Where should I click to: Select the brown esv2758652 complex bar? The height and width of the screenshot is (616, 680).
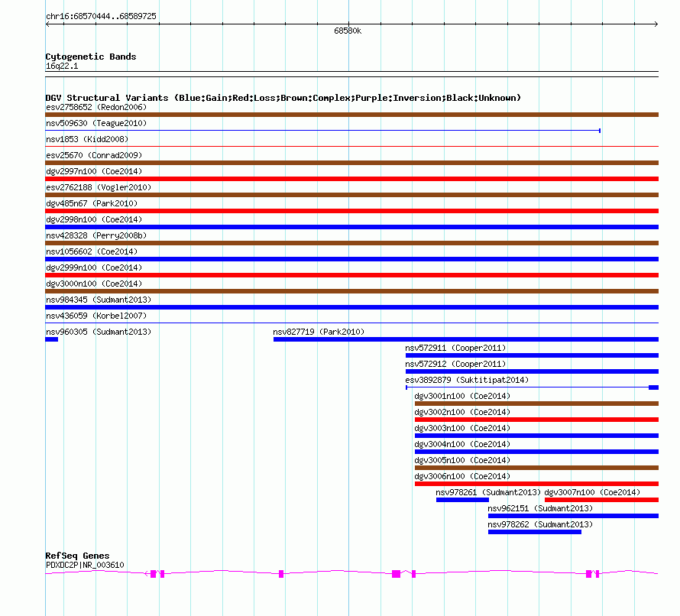[x=351, y=115]
